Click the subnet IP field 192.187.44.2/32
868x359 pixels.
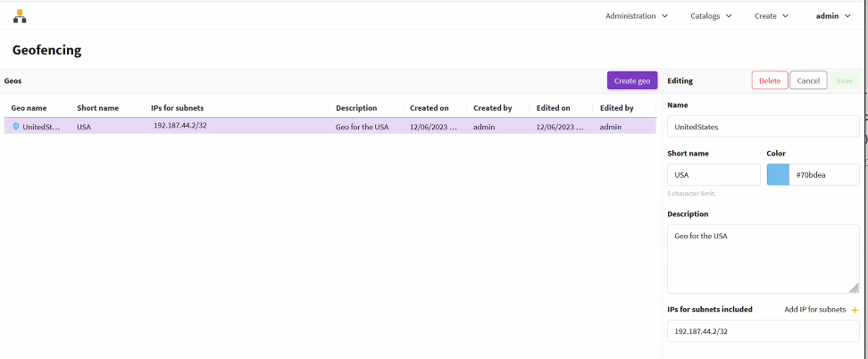[x=763, y=331]
